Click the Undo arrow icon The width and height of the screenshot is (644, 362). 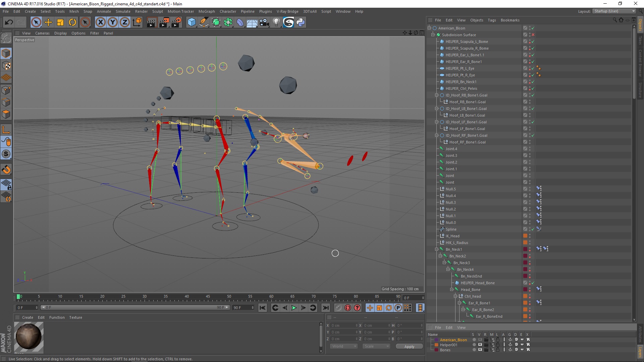[x=9, y=22]
